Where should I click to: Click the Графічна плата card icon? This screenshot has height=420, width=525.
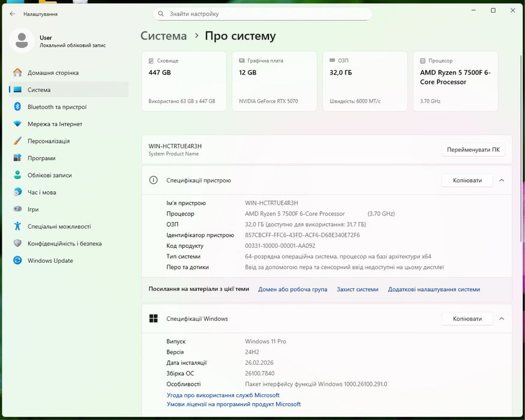pos(242,61)
